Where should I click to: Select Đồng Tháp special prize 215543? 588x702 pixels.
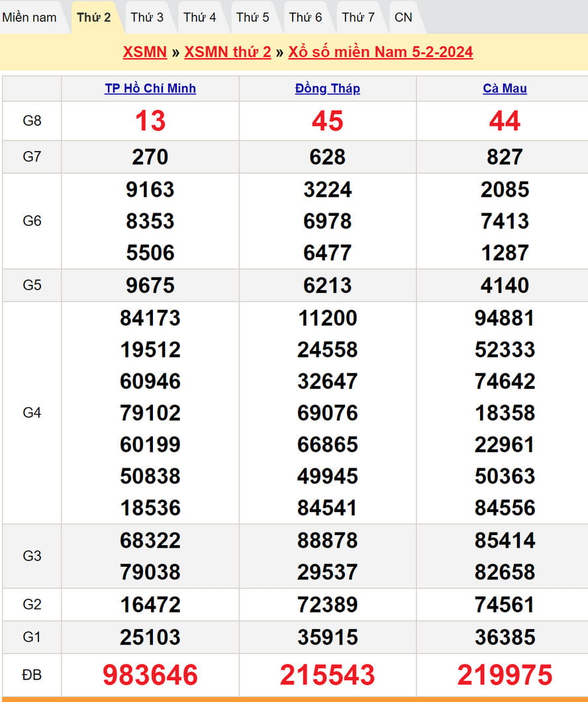tap(328, 675)
